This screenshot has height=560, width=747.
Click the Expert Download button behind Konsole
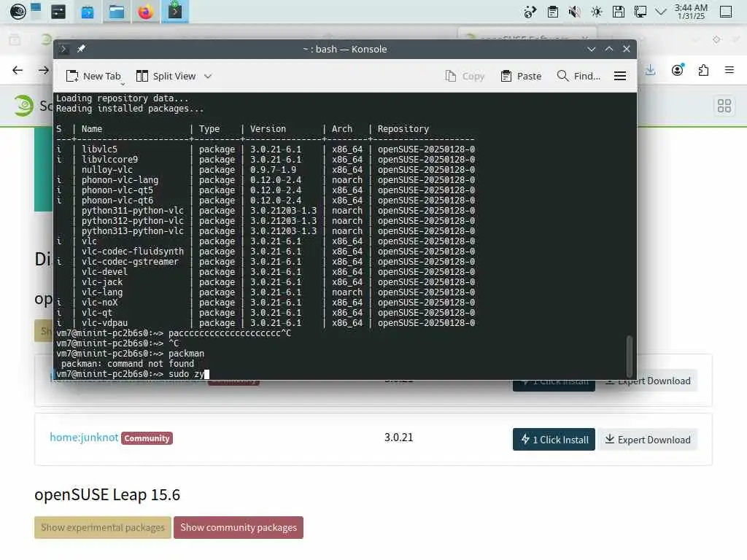649,381
